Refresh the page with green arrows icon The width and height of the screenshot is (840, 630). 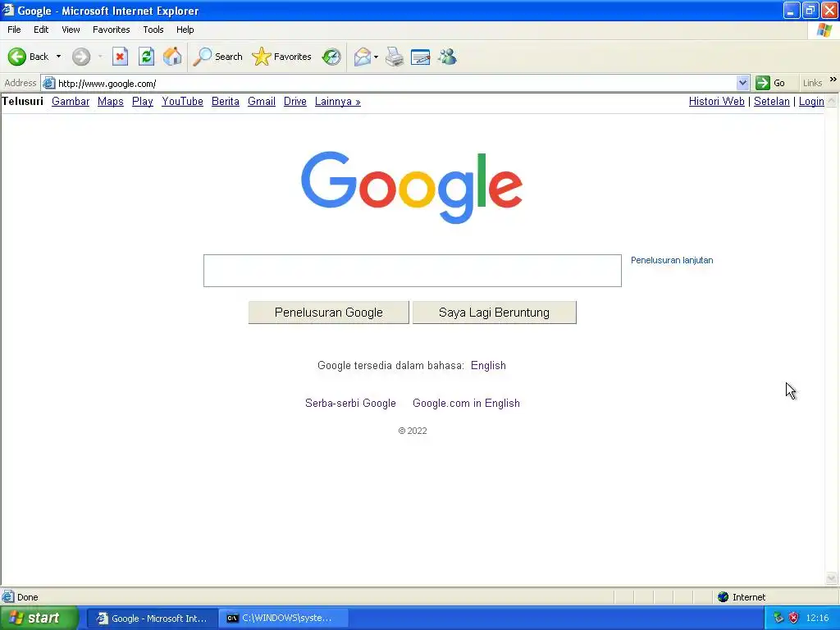[146, 57]
